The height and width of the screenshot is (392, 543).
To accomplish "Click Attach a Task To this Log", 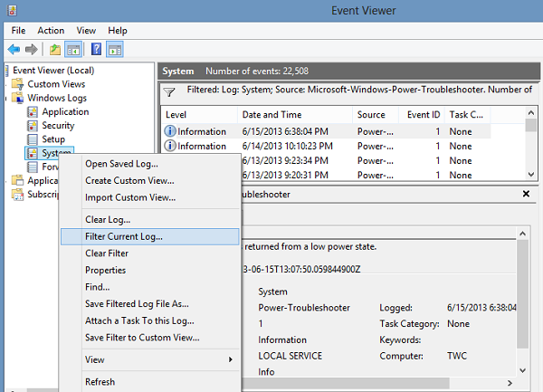I will 139,320.
